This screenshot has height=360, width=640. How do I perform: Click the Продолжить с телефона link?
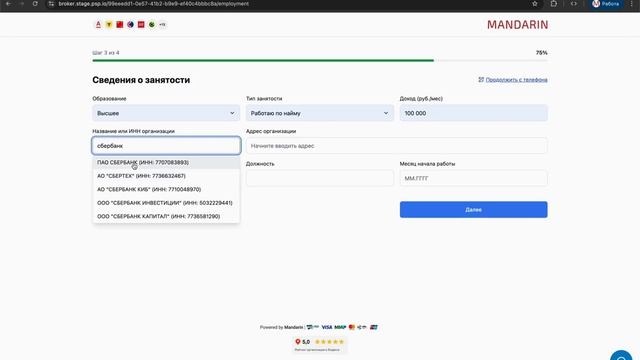[x=516, y=80]
